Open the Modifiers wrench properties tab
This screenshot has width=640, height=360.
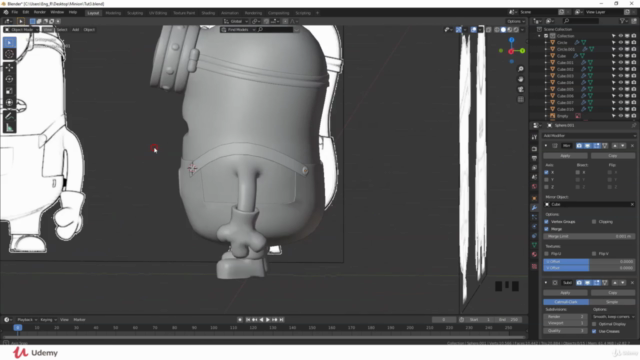534,208
